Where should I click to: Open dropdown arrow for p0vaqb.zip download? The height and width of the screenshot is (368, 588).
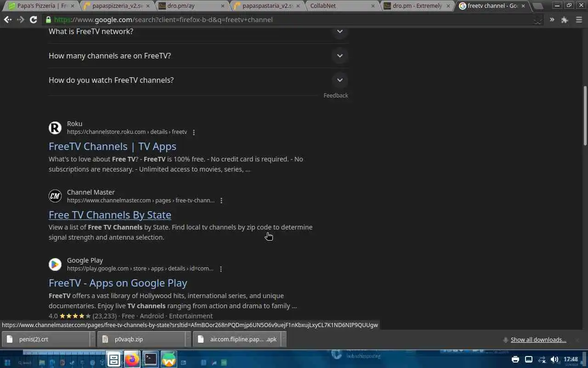[x=188, y=339]
